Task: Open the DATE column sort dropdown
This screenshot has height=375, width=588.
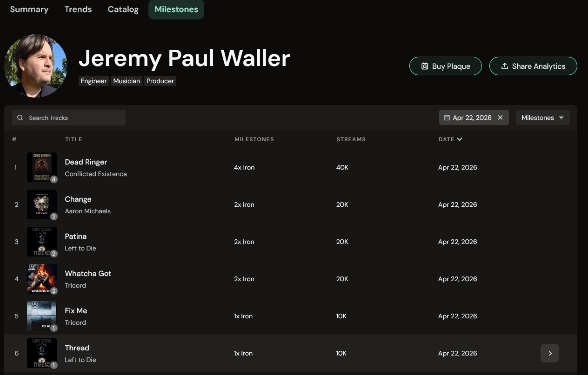Action: point(459,139)
